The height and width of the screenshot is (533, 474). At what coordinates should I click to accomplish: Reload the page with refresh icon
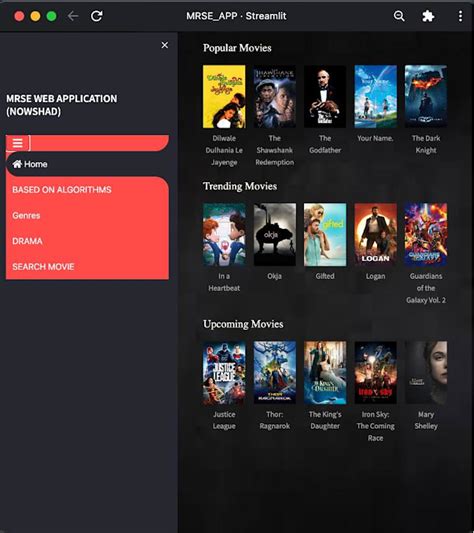97,16
